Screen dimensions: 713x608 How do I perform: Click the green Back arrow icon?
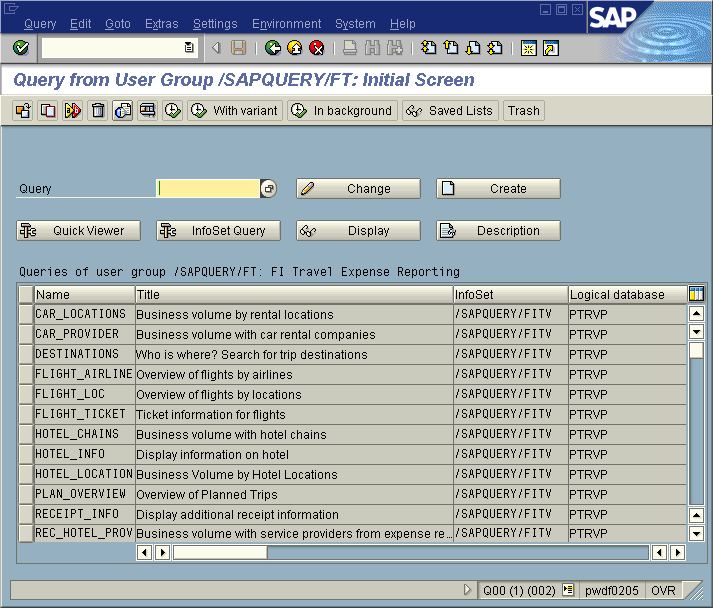[x=273, y=48]
